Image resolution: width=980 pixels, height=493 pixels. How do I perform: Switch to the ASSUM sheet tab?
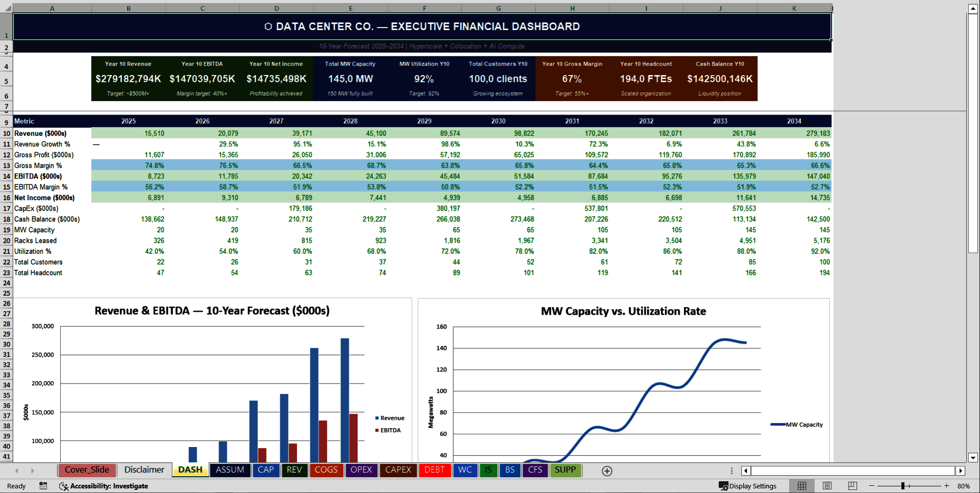click(230, 470)
